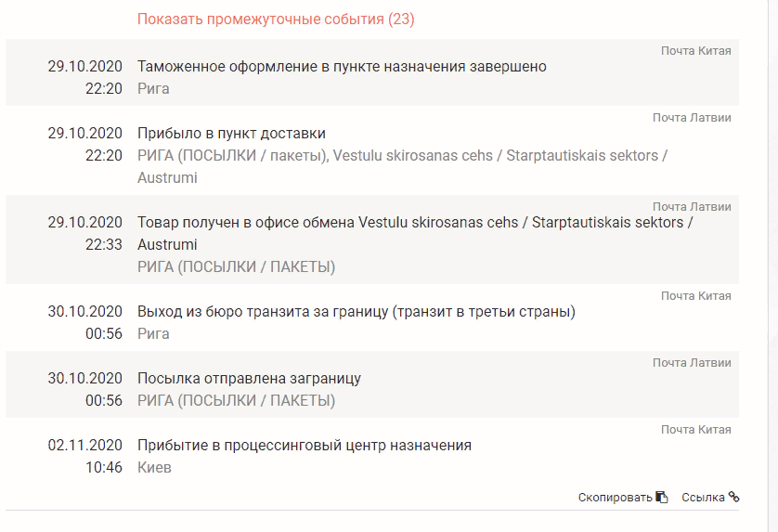
Task: Click Рига location under customs clearance event
Action: point(153,88)
